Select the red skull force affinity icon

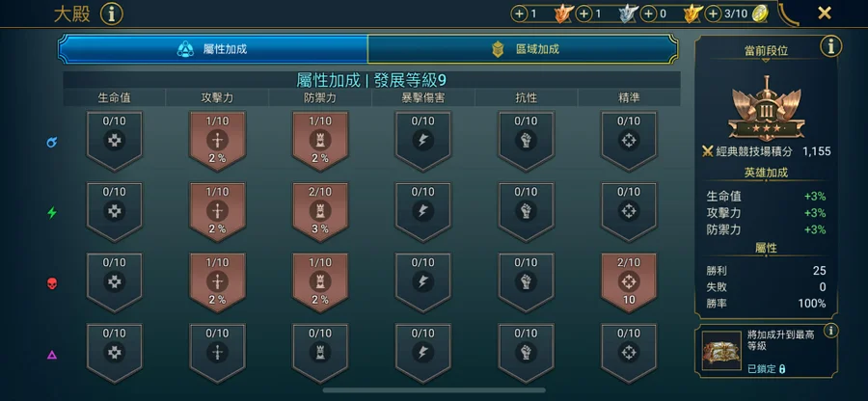(51, 283)
